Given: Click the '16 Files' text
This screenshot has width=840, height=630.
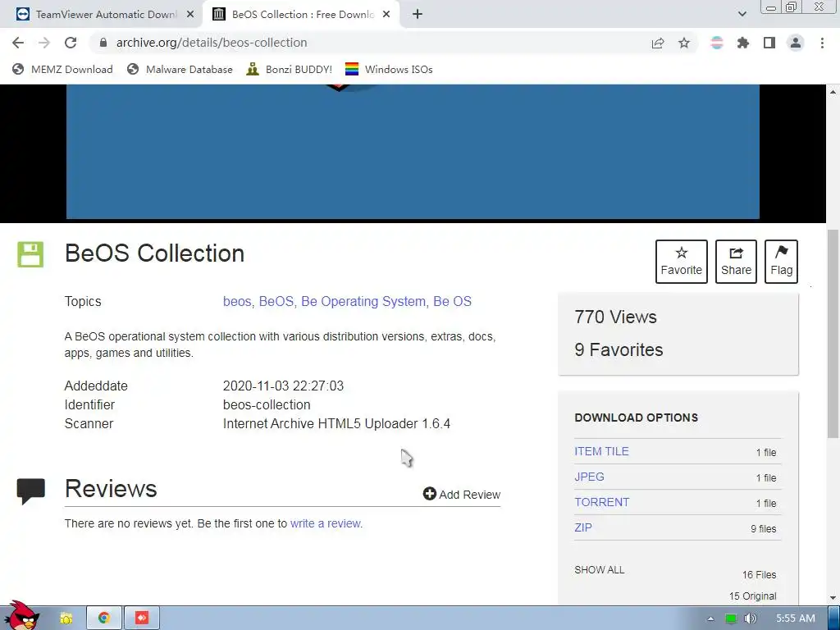Looking at the screenshot, I should coord(759,575).
